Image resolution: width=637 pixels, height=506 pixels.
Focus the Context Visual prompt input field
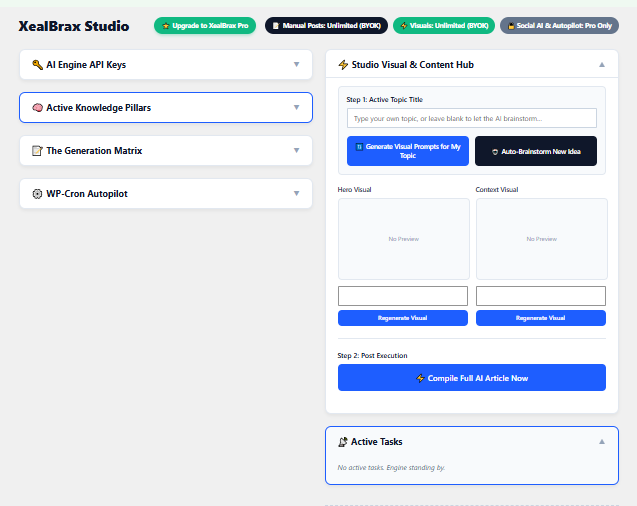pos(541,296)
